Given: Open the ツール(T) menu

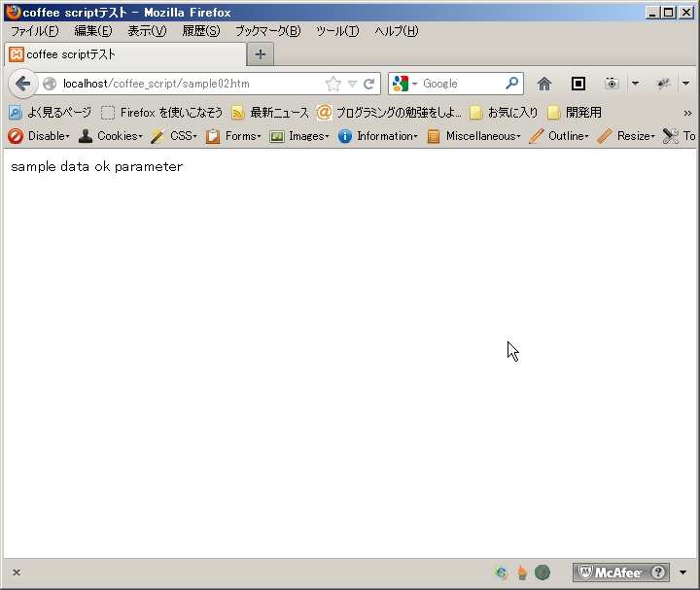Looking at the screenshot, I should point(337,31).
